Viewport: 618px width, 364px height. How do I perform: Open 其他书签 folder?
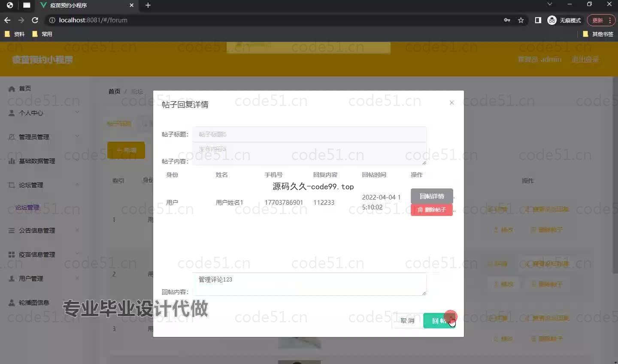[x=598, y=34]
